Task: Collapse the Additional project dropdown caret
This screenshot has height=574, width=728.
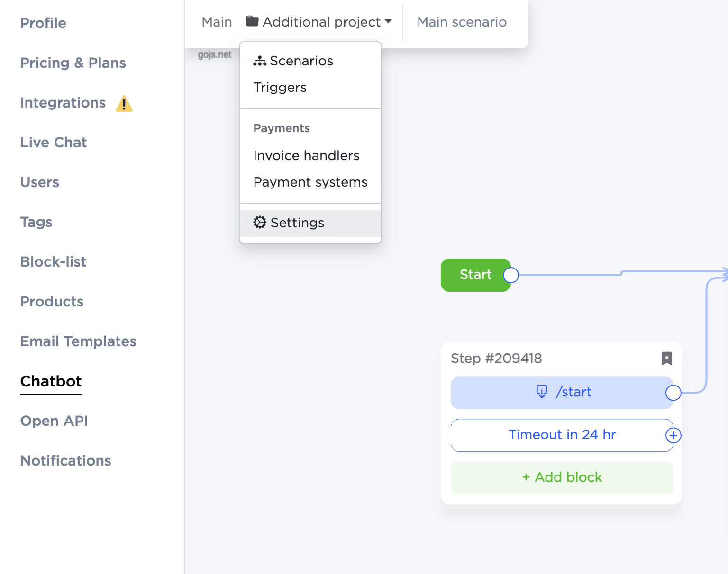Action: tap(388, 22)
